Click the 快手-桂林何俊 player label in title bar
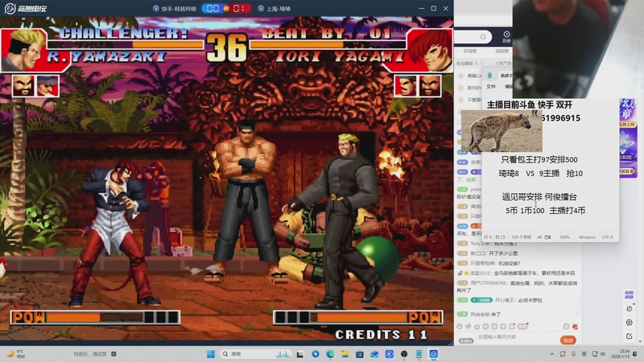The image size is (644, 362). (175, 9)
